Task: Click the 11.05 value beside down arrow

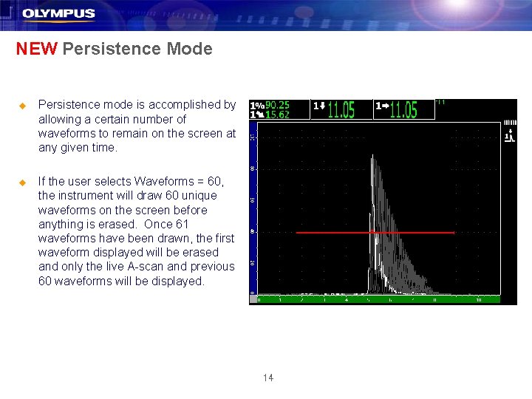Action: click(x=341, y=110)
